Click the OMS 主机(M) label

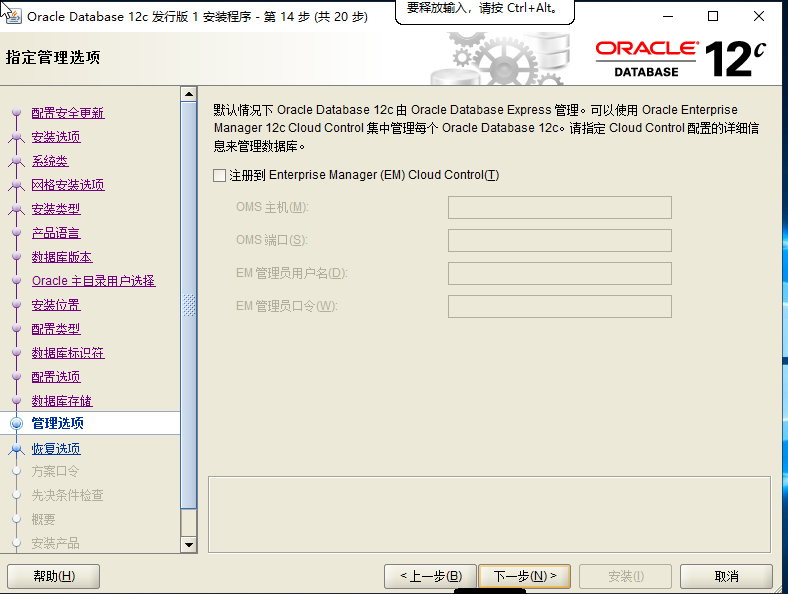(272, 207)
